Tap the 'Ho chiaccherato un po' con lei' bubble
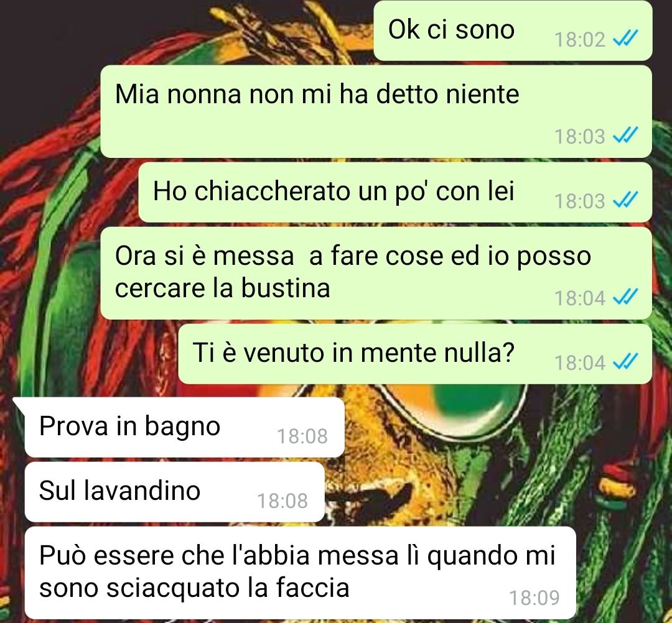This screenshot has width=672, height=623. (x=395, y=192)
